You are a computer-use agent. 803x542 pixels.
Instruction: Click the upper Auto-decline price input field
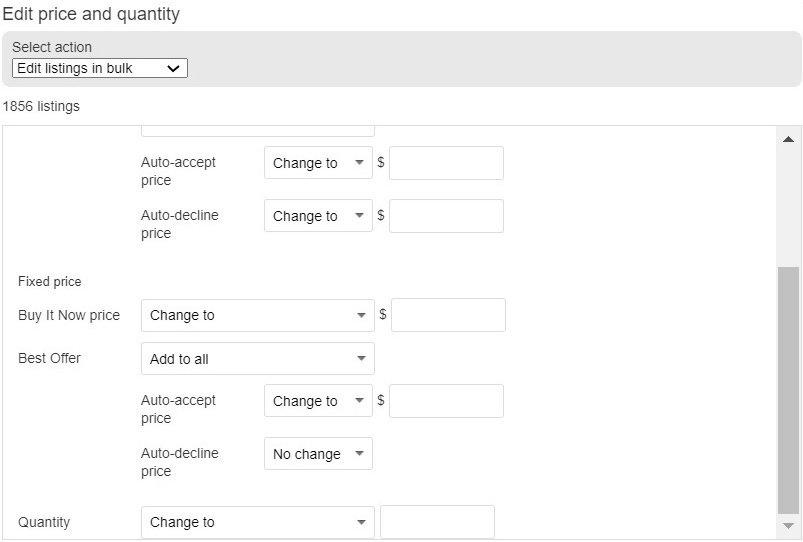(x=446, y=216)
